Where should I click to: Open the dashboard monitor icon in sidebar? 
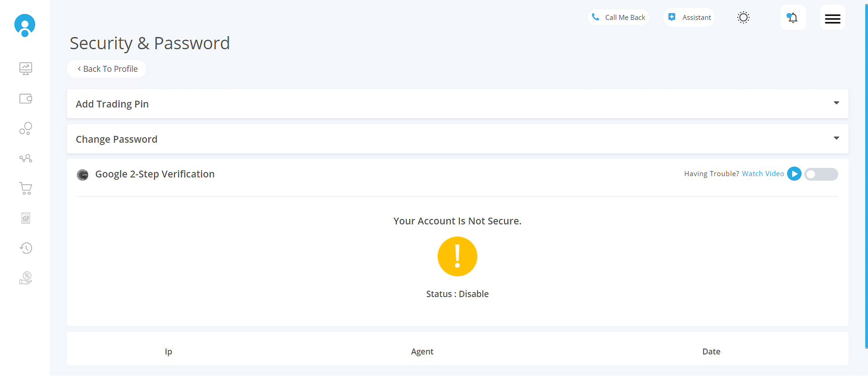[x=26, y=69]
